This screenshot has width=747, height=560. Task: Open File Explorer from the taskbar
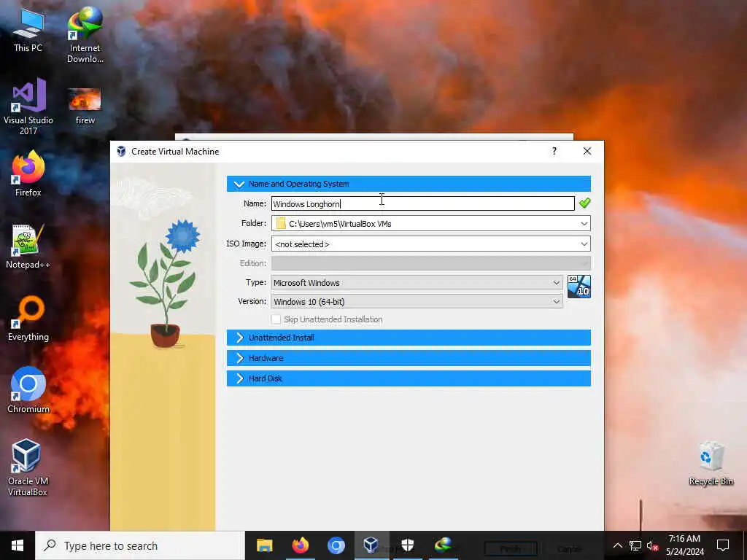click(264, 545)
